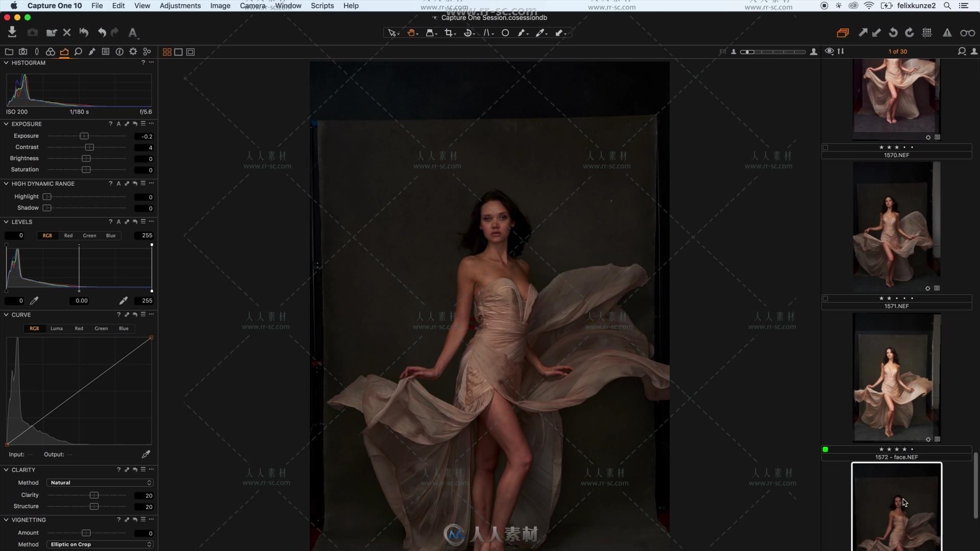Select the Luma curve tab
Viewport: 980px width, 551px height.
[x=57, y=329]
